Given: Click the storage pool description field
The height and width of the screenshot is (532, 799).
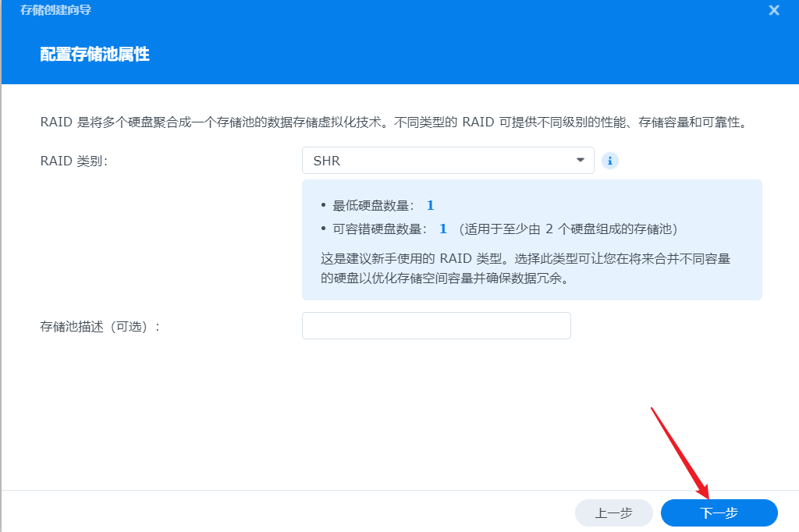Looking at the screenshot, I should tap(436, 325).
